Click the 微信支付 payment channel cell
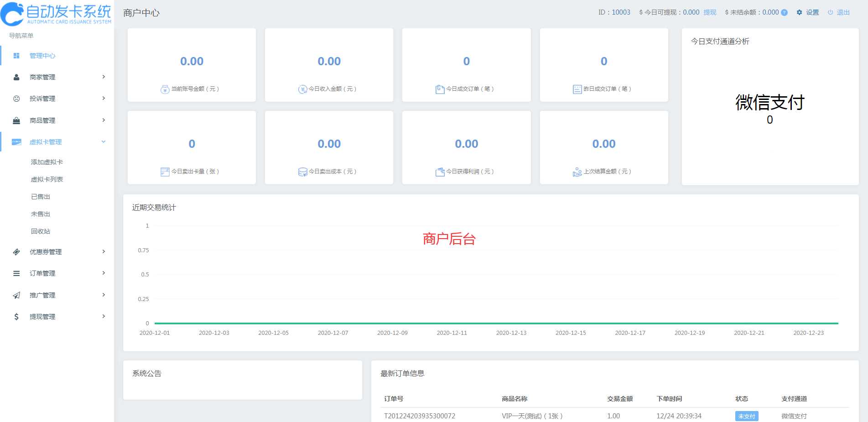868x422 pixels. [x=794, y=416]
